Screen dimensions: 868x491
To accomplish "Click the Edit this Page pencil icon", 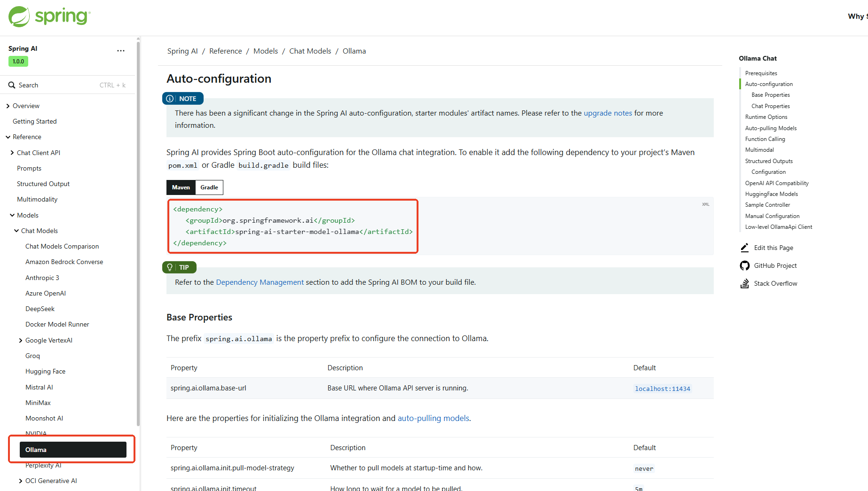I will (744, 248).
